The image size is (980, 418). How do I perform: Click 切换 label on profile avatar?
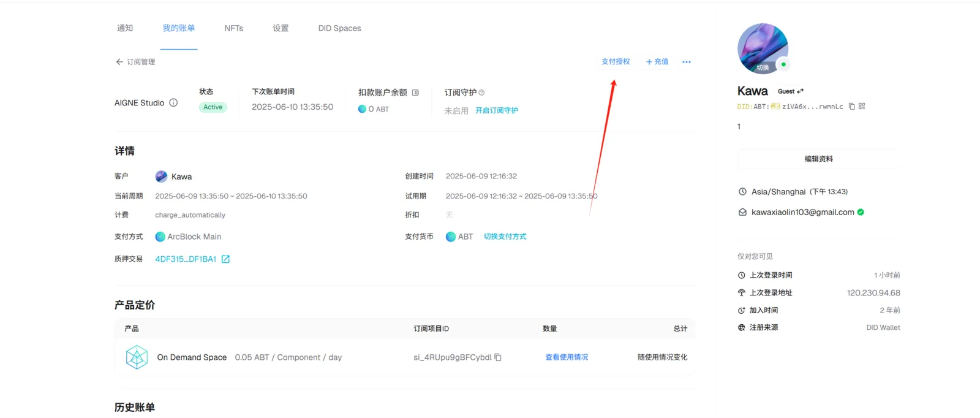[763, 67]
